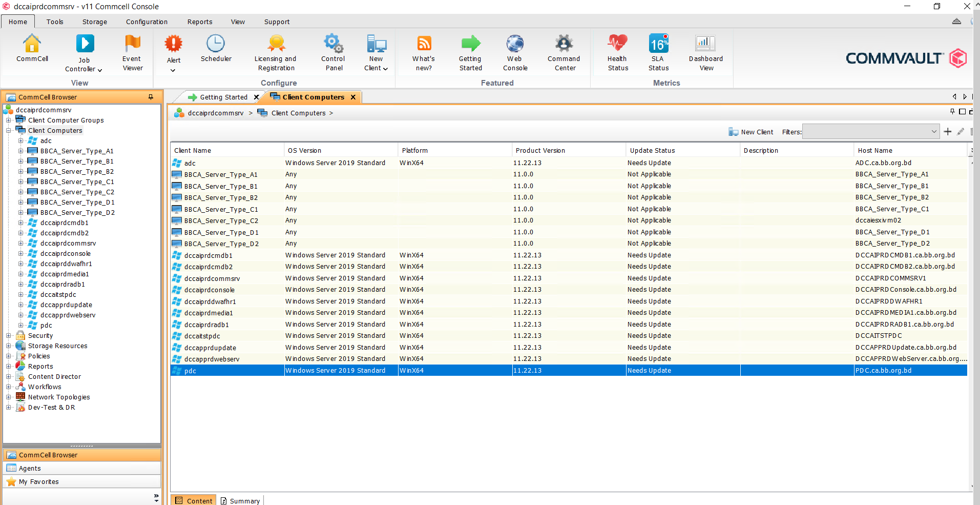Viewport: 980px width, 505px height.
Task: Expand the Client Computer Groups node
Action: click(x=9, y=120)
